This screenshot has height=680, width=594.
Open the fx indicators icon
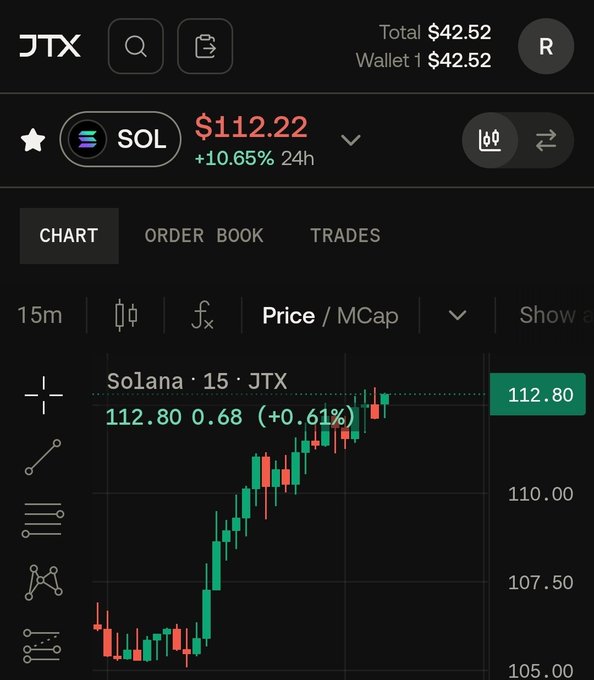click(x=202, y=315)
